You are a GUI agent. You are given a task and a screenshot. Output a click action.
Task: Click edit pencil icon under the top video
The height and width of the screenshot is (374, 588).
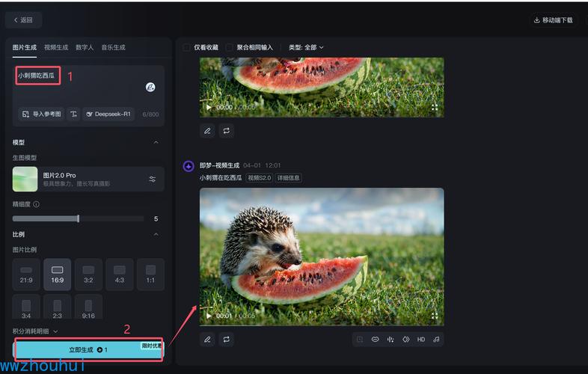click(207, 131)
